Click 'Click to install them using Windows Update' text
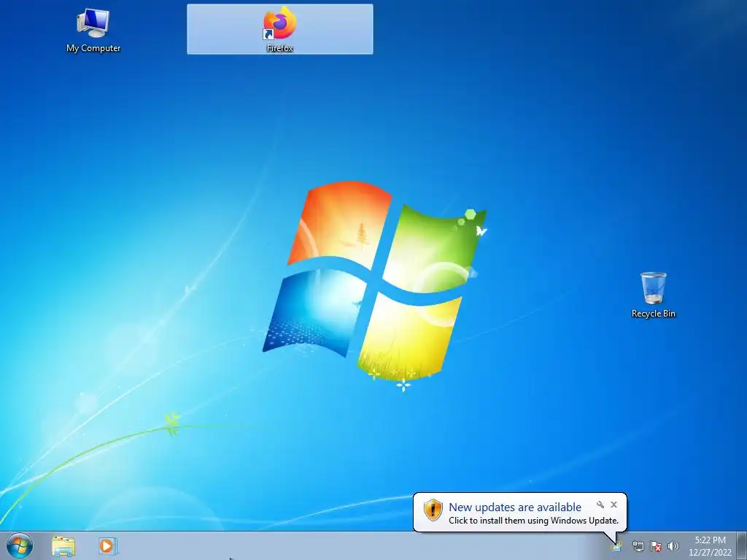The image size is (747, 560). [533, 521]
